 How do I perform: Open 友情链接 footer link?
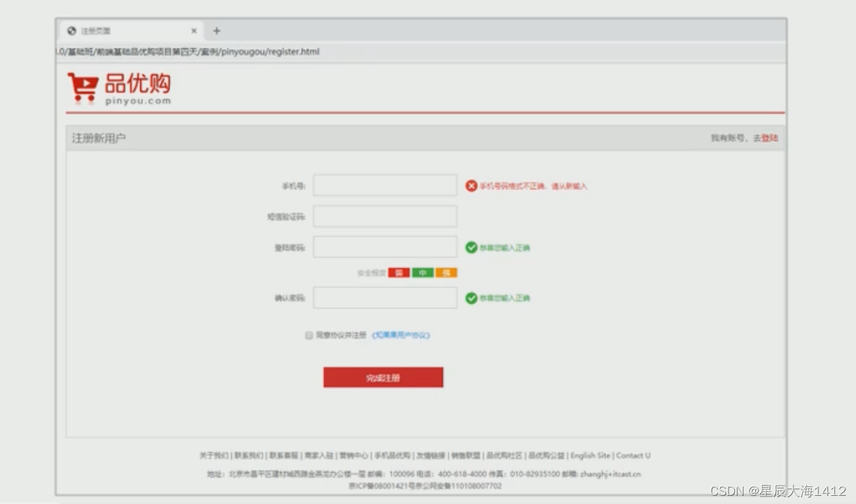pyautogui.click(x=431, y=456)
